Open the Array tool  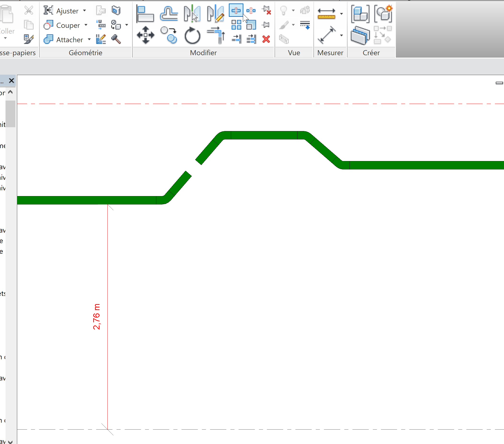tap(236, 25)
